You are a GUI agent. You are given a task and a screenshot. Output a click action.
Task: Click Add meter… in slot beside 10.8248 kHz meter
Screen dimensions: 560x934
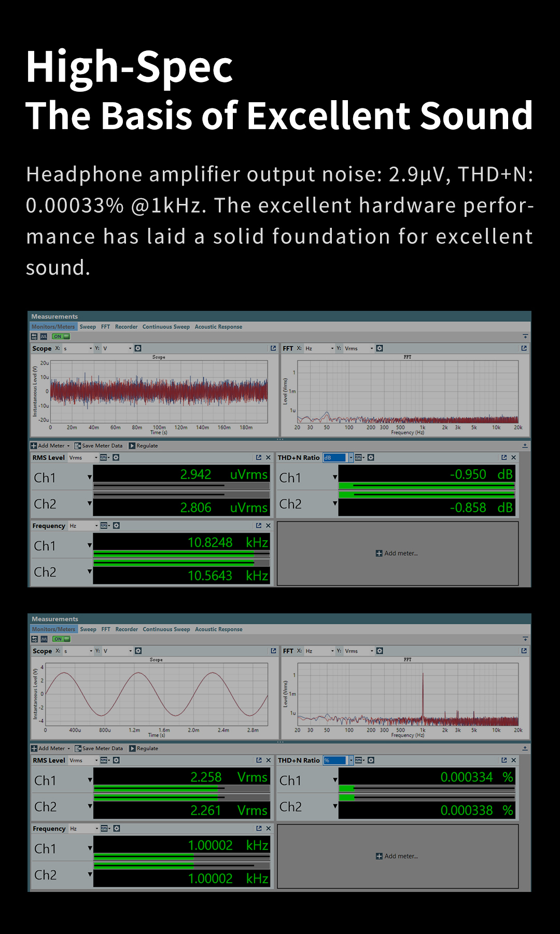397,554
